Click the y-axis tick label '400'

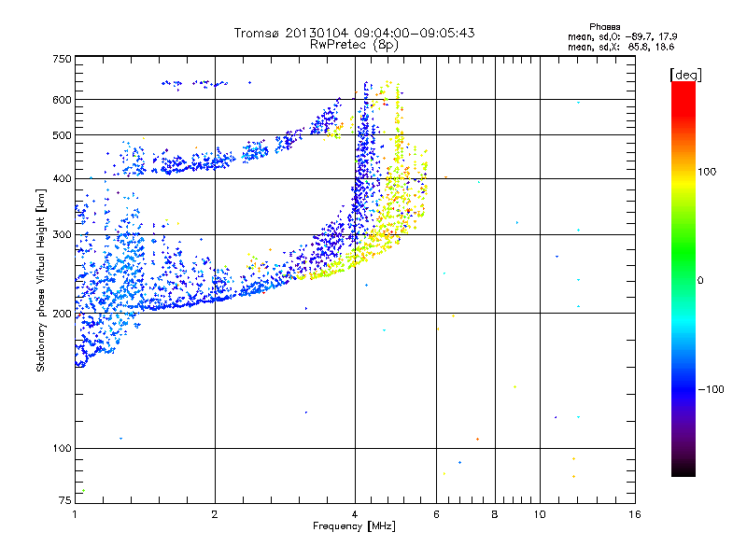click(62, 178)
